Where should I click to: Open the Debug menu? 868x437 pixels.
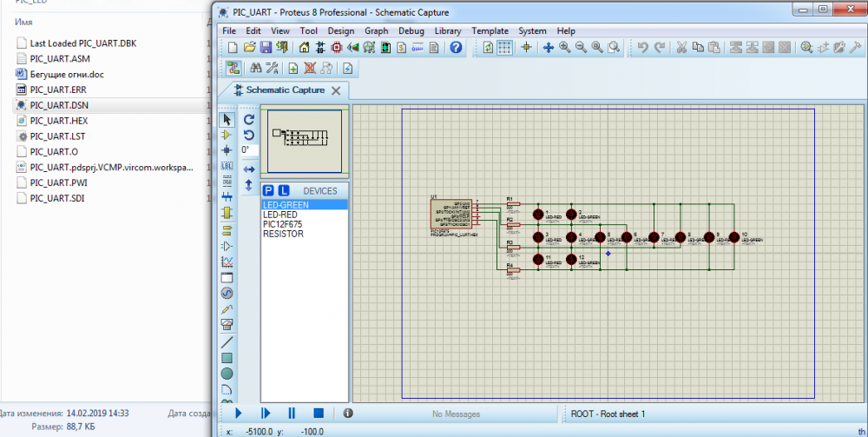[x=411, y=30]
